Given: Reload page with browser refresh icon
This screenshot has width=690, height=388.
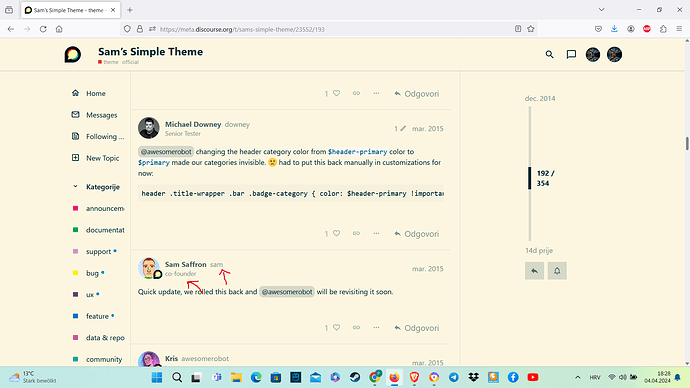Looking at the screenshot, I should (x=43, y=29).
